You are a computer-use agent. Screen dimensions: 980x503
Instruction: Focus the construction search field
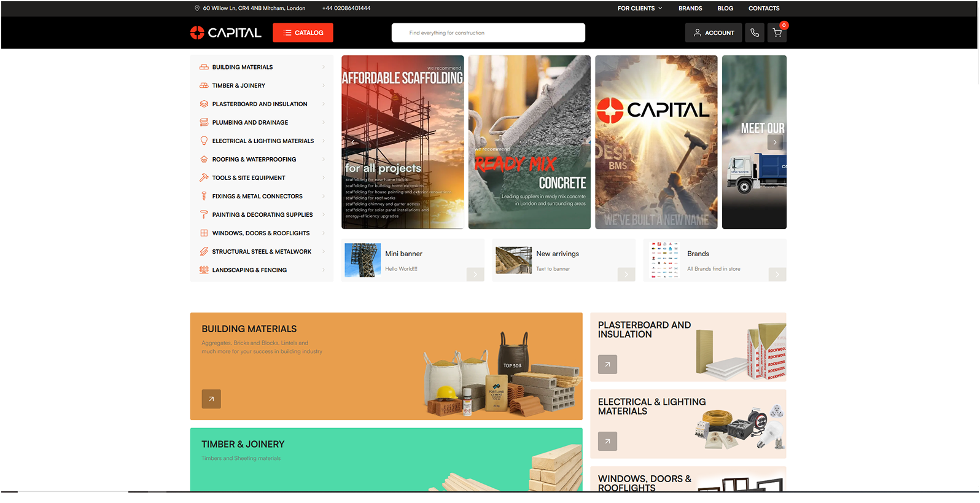488,33
